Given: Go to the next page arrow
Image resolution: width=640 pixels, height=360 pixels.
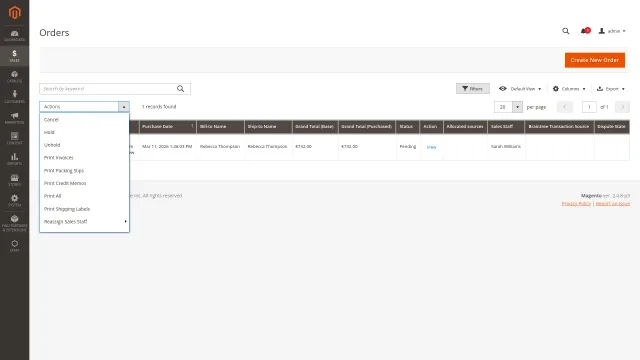Looking at the screenshot, I should 622,107.
